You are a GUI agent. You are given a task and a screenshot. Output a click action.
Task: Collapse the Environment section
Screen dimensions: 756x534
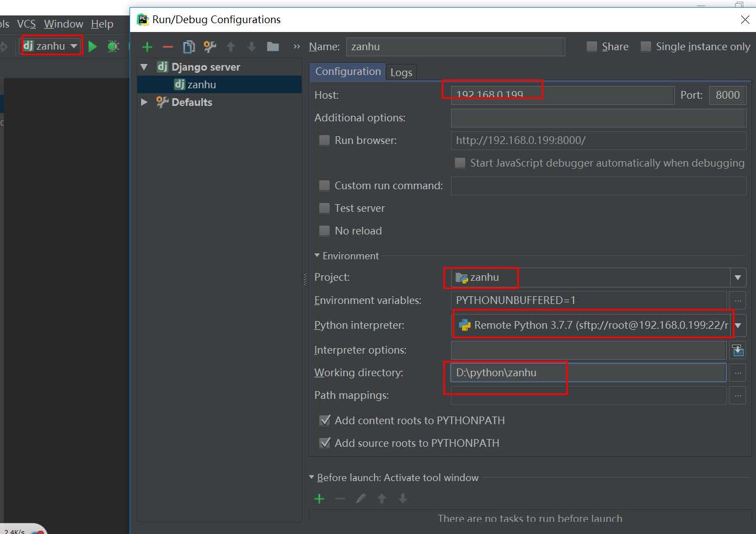pos(317,255)
